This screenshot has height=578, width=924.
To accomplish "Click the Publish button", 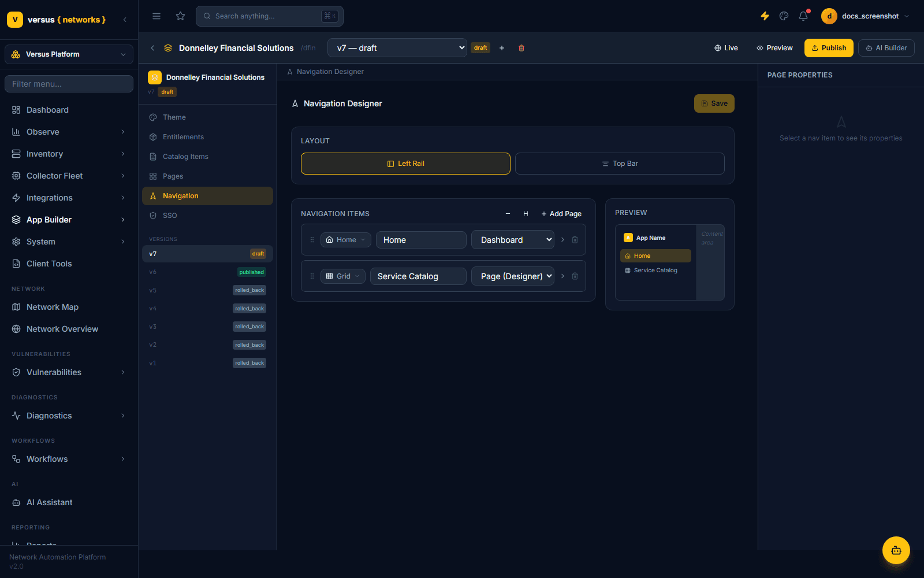I will coord(829,48).
